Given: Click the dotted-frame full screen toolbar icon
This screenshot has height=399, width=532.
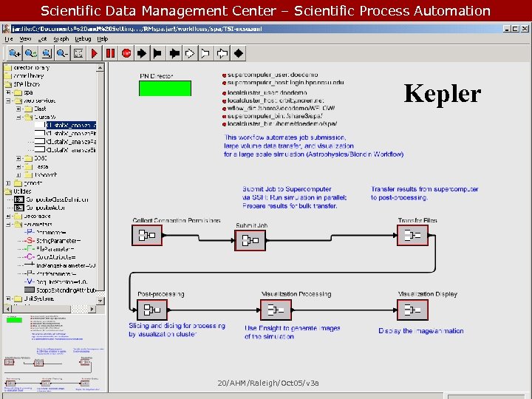Looking at the screenshot, I should [x=78, y=53].
